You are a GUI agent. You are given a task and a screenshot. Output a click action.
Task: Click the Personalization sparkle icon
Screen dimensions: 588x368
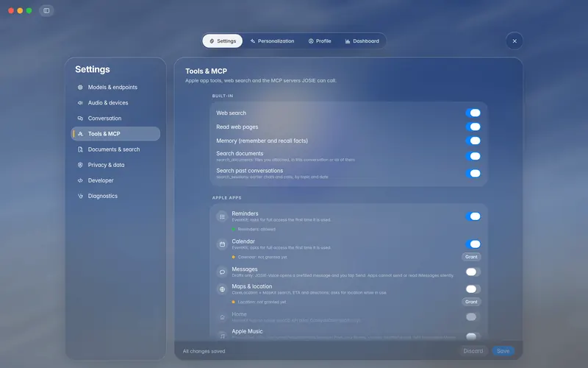pyautogui.click(x=253, y=41)
